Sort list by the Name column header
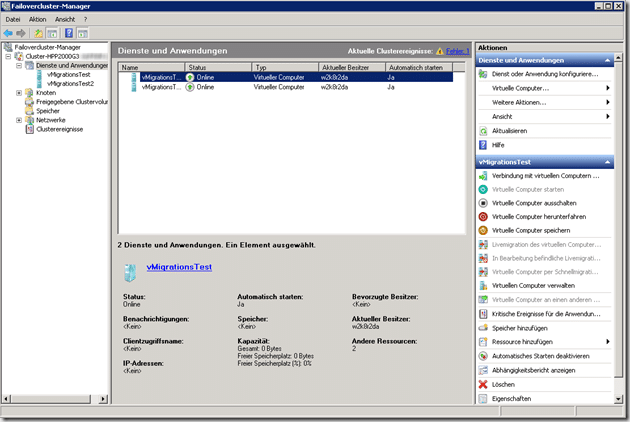Screen dimensions: 630x422 click(151, 67)
